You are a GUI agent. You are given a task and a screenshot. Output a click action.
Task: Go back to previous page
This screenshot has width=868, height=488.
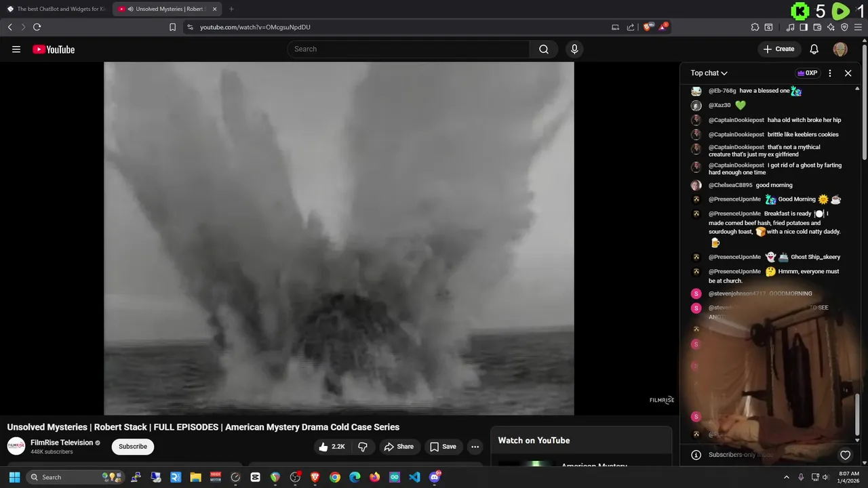(x=9, y=27)
